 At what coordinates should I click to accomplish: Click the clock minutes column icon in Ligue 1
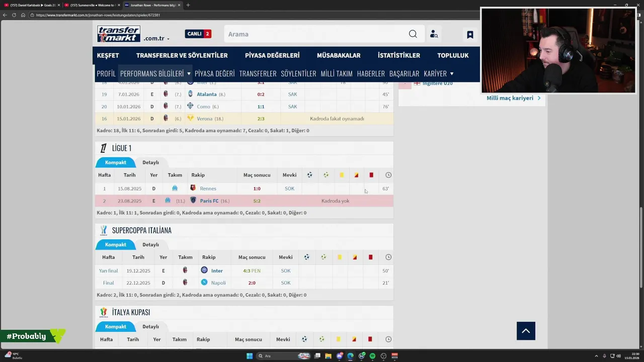pyautogui.click(x=388, y=175)
